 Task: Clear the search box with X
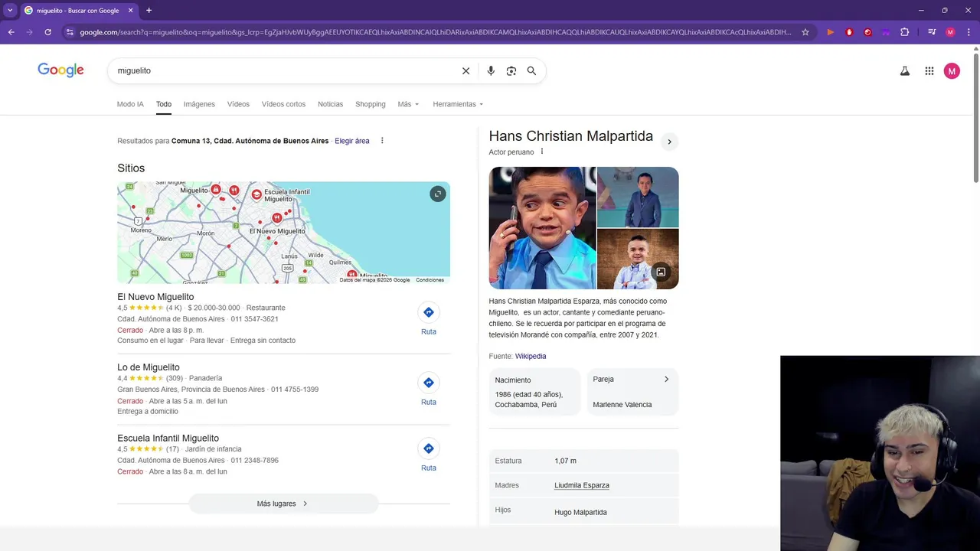pos(465,70)
